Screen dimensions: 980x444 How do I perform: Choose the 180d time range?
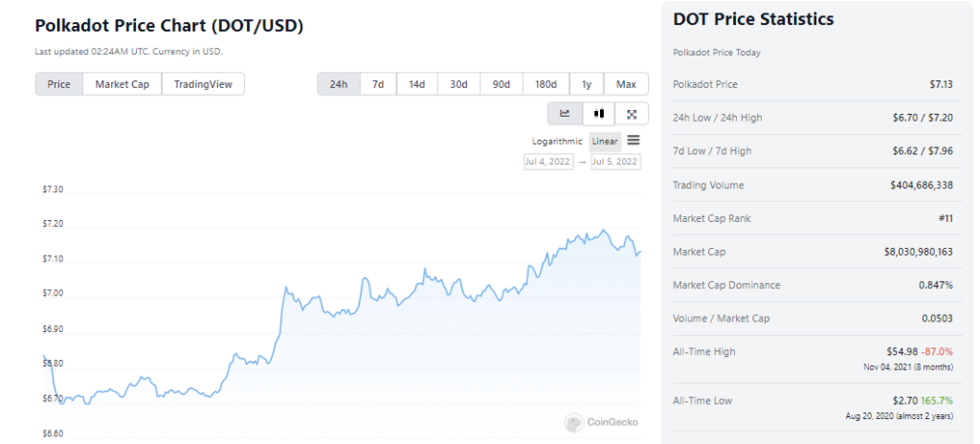tap(546, 84)
